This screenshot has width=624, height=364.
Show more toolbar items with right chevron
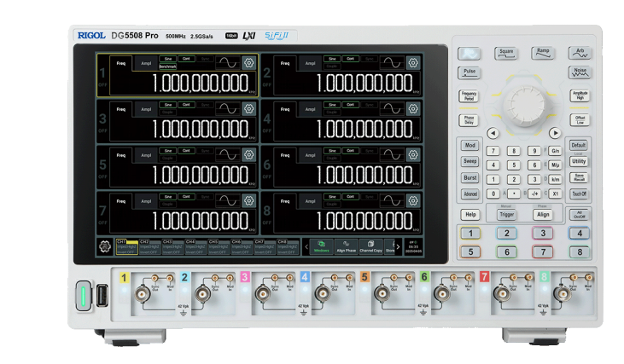pos(398,246)
